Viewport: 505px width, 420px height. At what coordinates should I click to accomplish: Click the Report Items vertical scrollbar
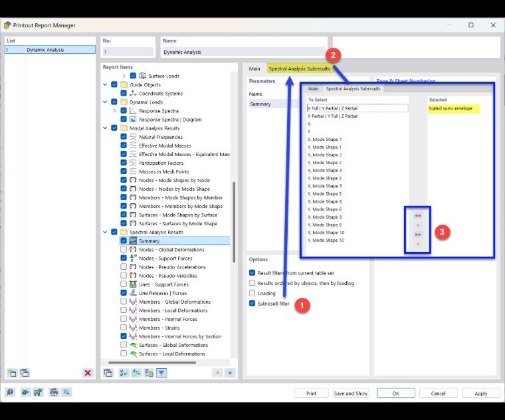tap(234, 222)
